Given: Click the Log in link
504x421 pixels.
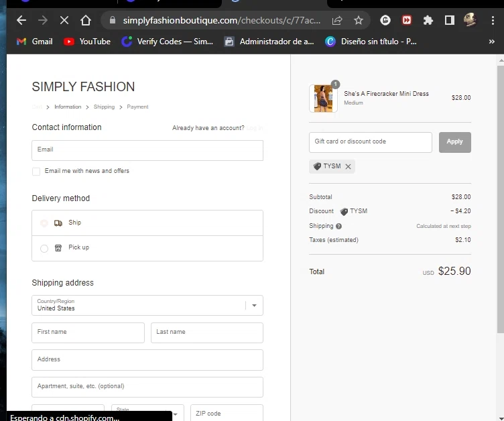Looking at the screenshot, I should coord(255,128).
